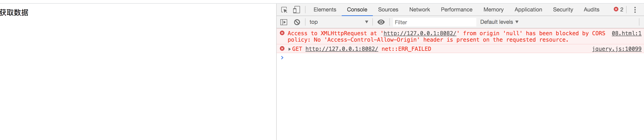Viewport: 644px width, 140px height.
Task: Open the jquery.js:10099 source link
Action: (x=617, y=49)
